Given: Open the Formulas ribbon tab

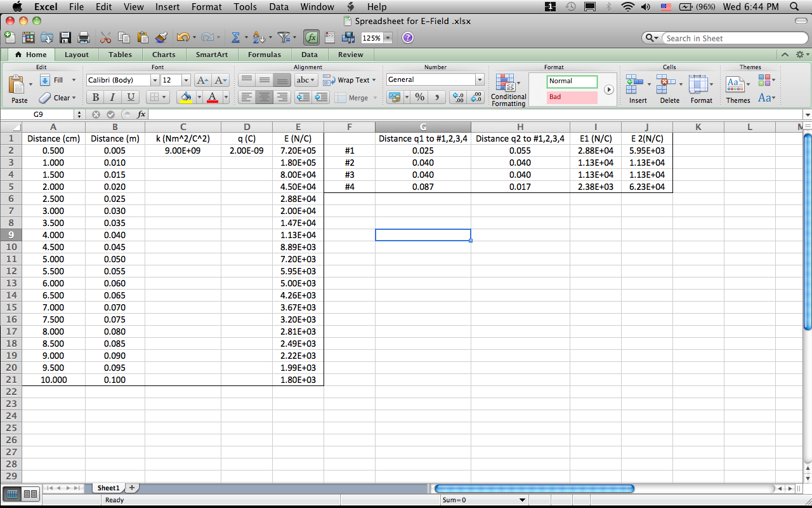Looking at the screenshot, I should [265, 55].
